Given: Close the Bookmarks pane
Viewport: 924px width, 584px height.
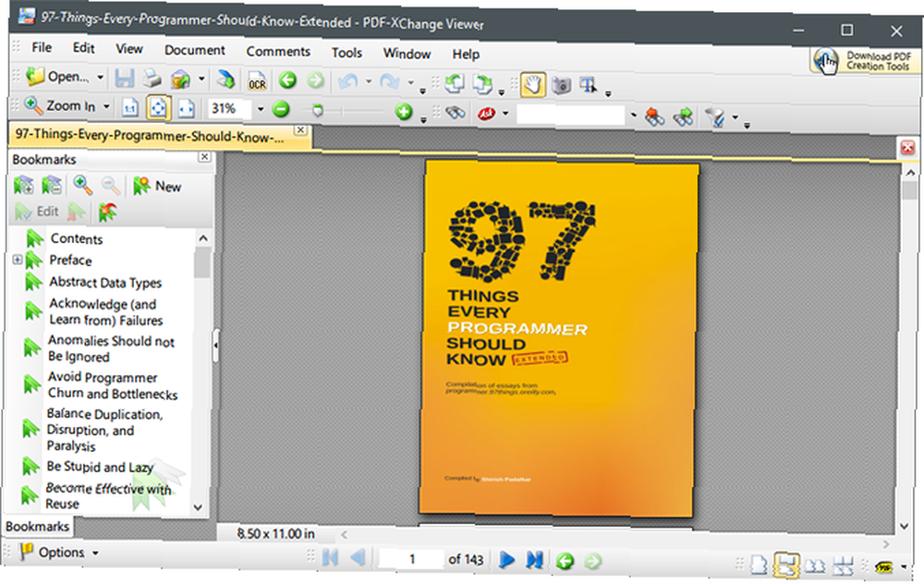Looking at the screenshot, I should pyautogui.click(x=204, y=156).
